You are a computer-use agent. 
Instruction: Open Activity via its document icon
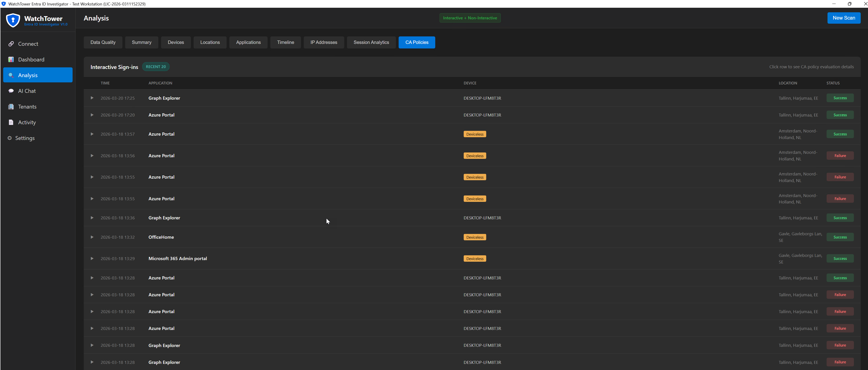tap(11, 122)
